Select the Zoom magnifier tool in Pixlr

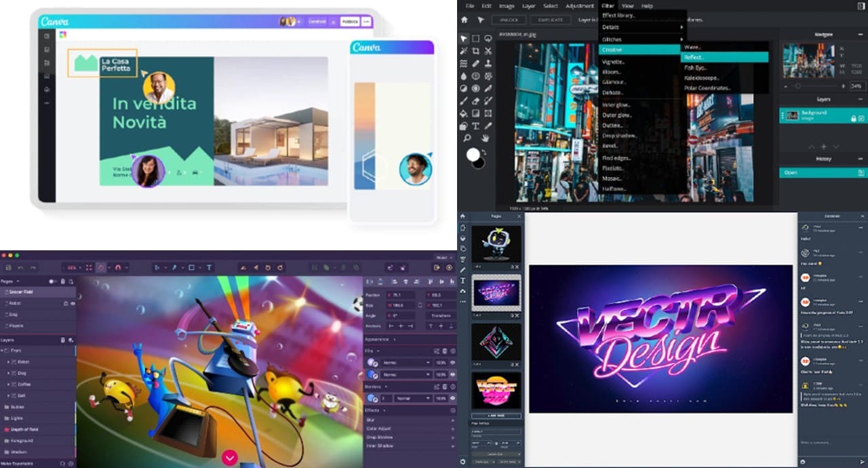(467, 138)
